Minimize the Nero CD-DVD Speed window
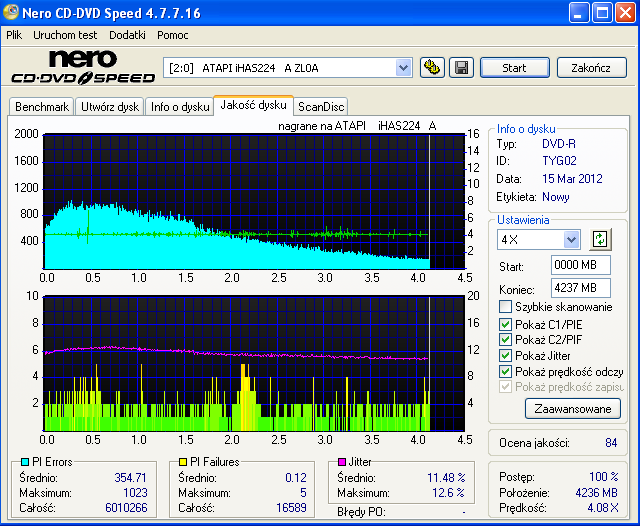This screenshot has height=526, width=640. point(579,13)
